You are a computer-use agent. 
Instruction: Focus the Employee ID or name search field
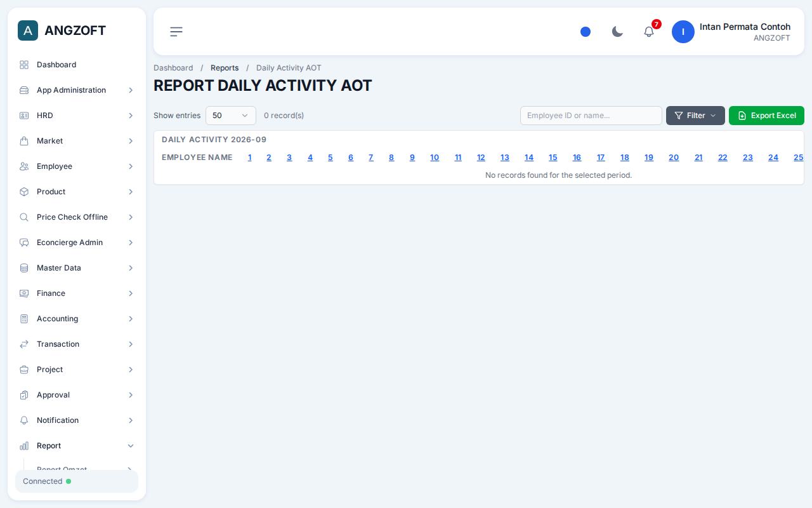tap(591, 116)
